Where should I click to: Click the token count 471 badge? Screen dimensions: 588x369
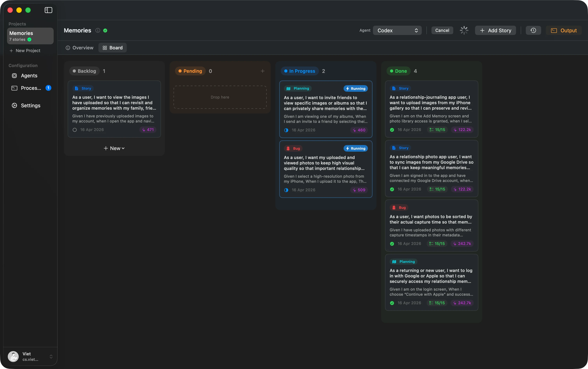click(x=148, y=130)
